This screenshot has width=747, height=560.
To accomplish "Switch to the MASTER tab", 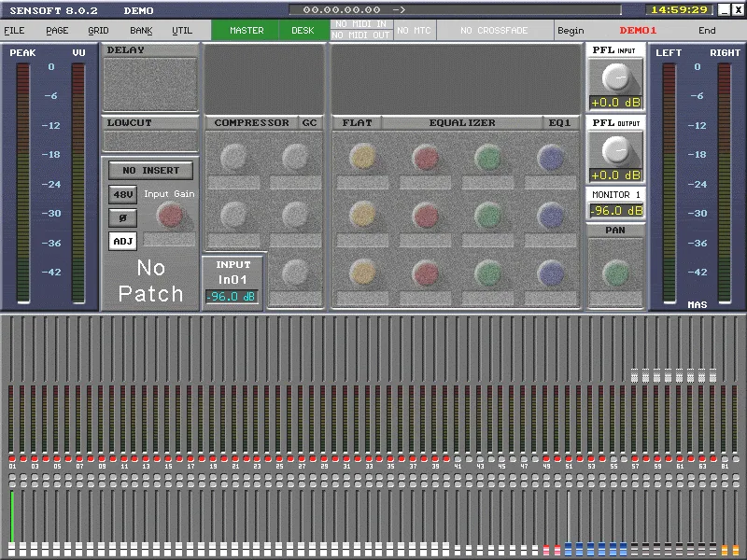I will point(247,31).
